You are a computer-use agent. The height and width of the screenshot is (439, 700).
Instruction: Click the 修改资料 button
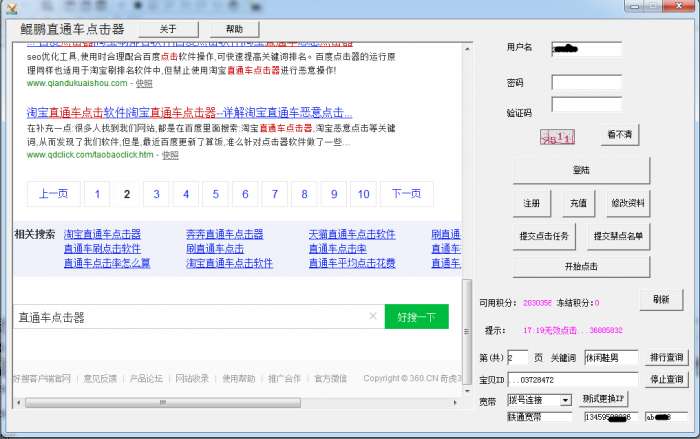[x=628, y=203]
